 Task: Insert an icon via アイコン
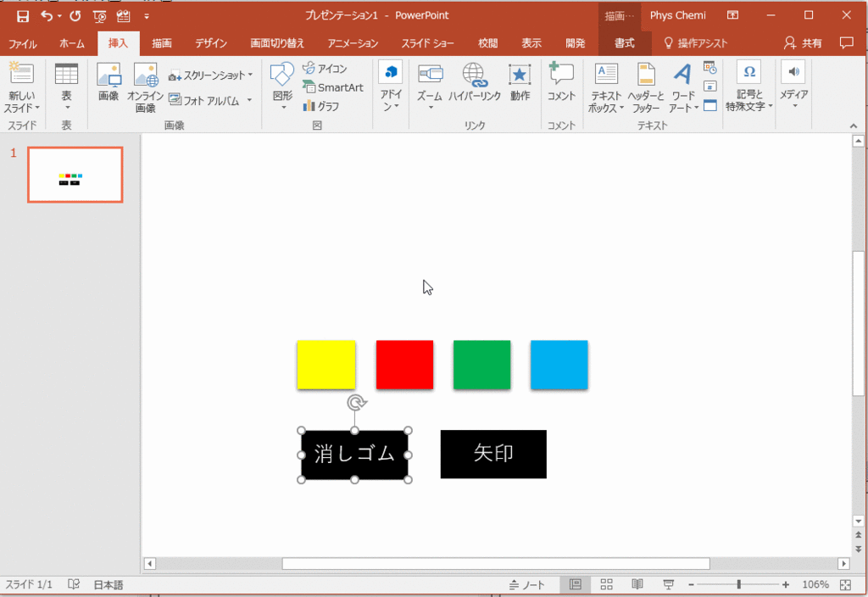pyautogui.click(x=325, y=68)
